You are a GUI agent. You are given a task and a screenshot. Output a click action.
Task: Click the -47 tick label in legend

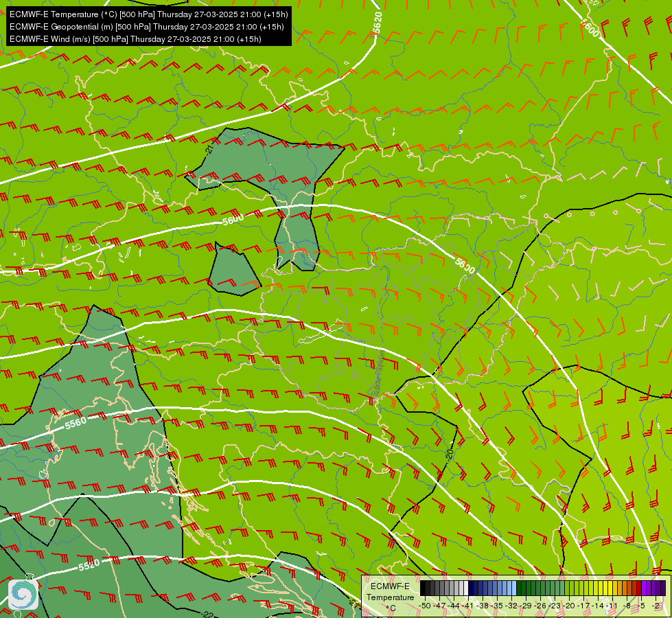coord(439,606)
